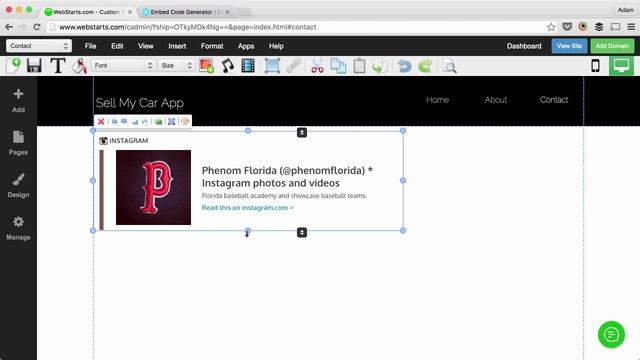Open the Size dropdown
640x360 pixels.
pyautogui.click(x=176, y=65)
